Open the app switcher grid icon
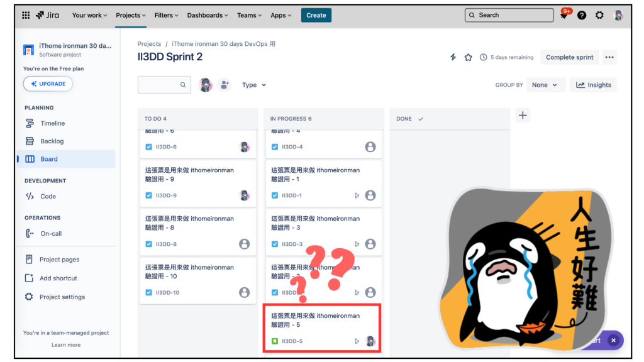Viewport: 644px width, 362px height. (x=26, y=15)
